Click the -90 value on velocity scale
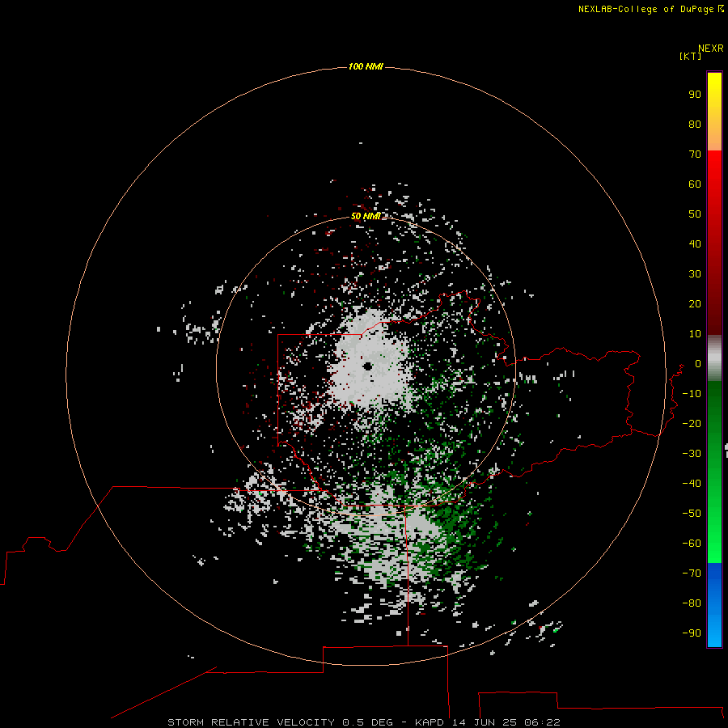 (x=692, y=633)
